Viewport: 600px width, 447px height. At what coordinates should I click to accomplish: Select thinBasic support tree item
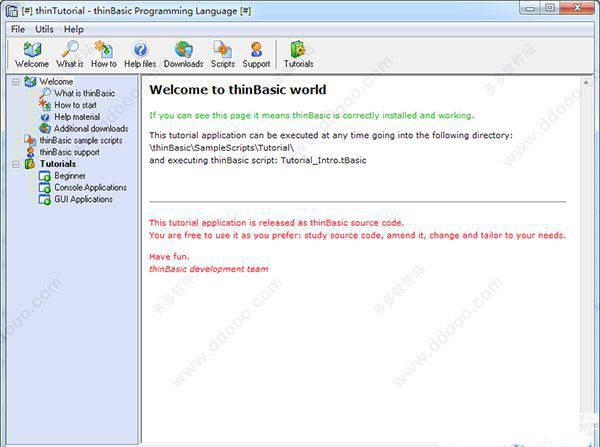point(70,152)
